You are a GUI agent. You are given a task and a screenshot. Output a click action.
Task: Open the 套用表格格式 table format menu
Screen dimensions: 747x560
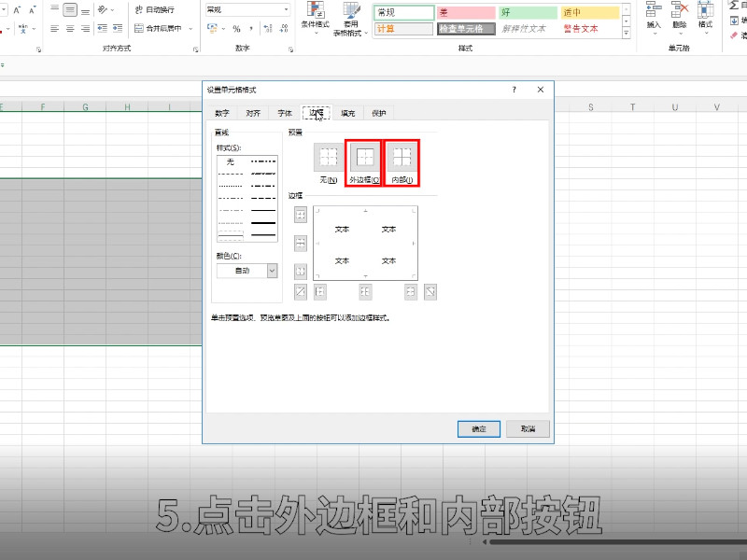(x=351, y=19)
